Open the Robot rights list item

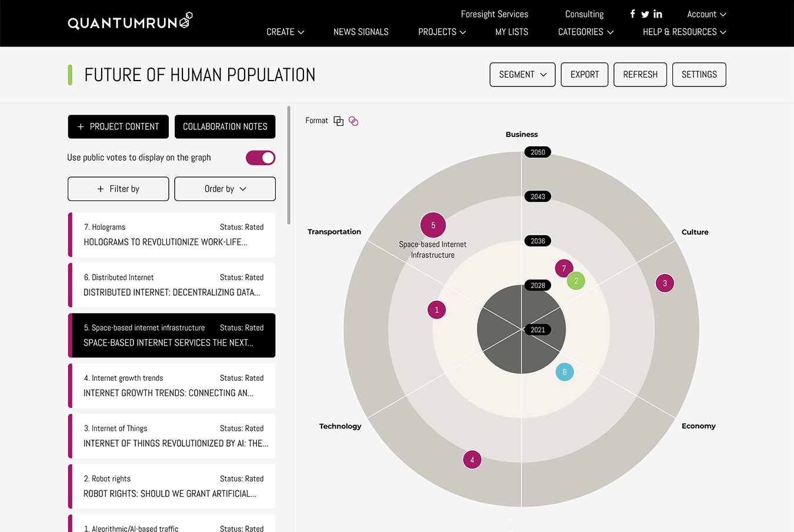tap(172, 487)
